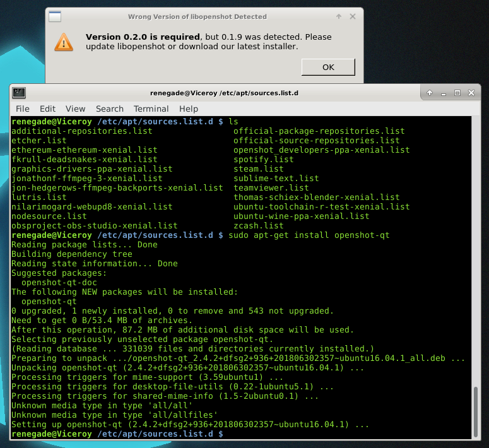Click the 'Preparing to unpack' output line
489x448 pixels.
click(x=238, y=358)
